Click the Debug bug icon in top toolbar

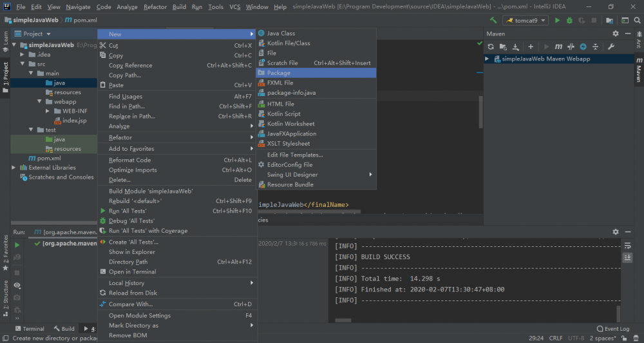pyautogui.click(x=569, y=20)
